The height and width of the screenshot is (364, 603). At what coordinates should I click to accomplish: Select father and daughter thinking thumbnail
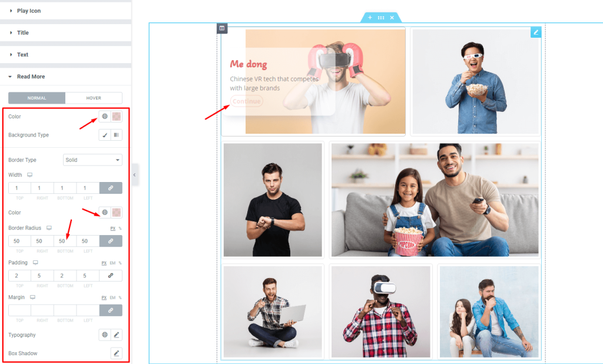[489, 312]
